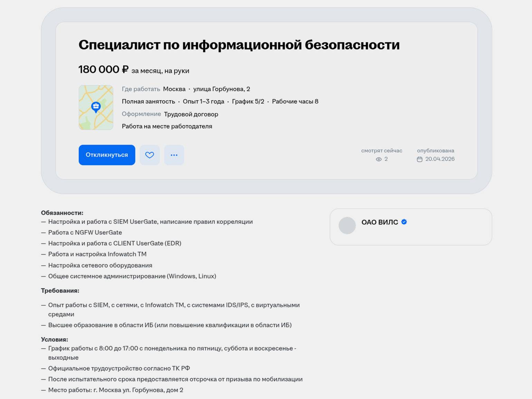This screenshot has height=399, width=532.
Task: Click the График 5/2 schedule label
Action: [248, 102]
